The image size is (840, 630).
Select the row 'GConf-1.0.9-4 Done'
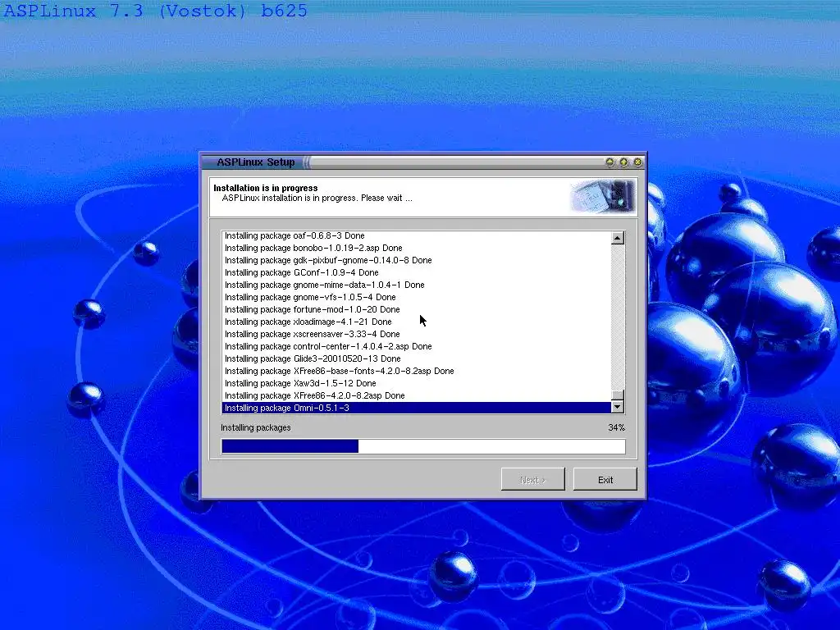(x=416, y=272)
